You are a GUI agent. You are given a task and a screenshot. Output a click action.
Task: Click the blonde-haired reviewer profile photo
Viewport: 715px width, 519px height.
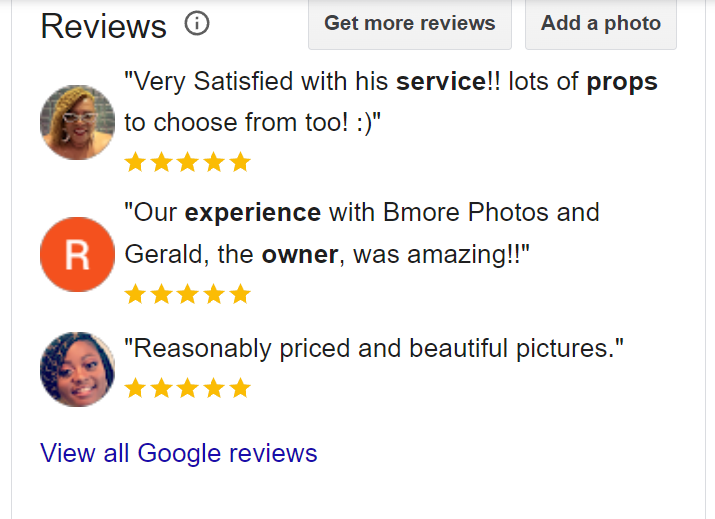[78, 122]
